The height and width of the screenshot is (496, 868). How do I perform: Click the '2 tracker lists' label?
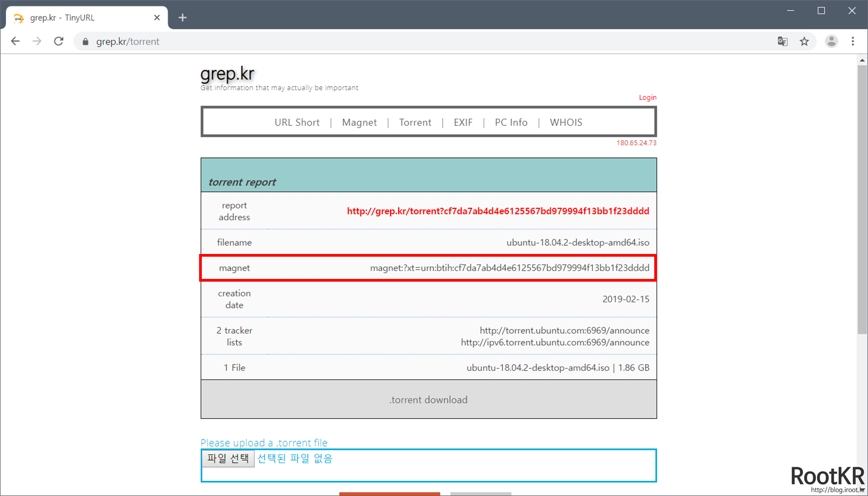234,336
